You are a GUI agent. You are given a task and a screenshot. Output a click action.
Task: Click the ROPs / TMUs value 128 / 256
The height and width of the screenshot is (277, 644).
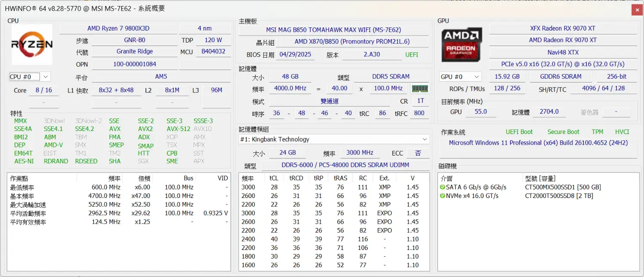point(507,88)
